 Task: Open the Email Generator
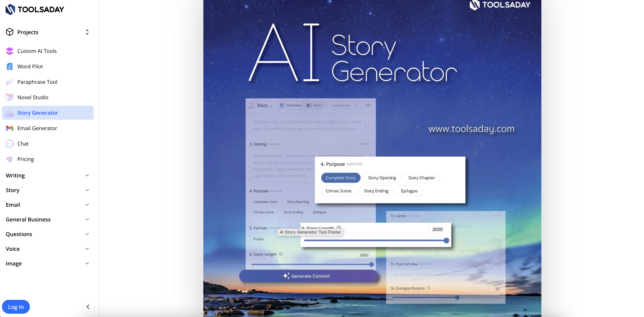(x=37, y=128)
